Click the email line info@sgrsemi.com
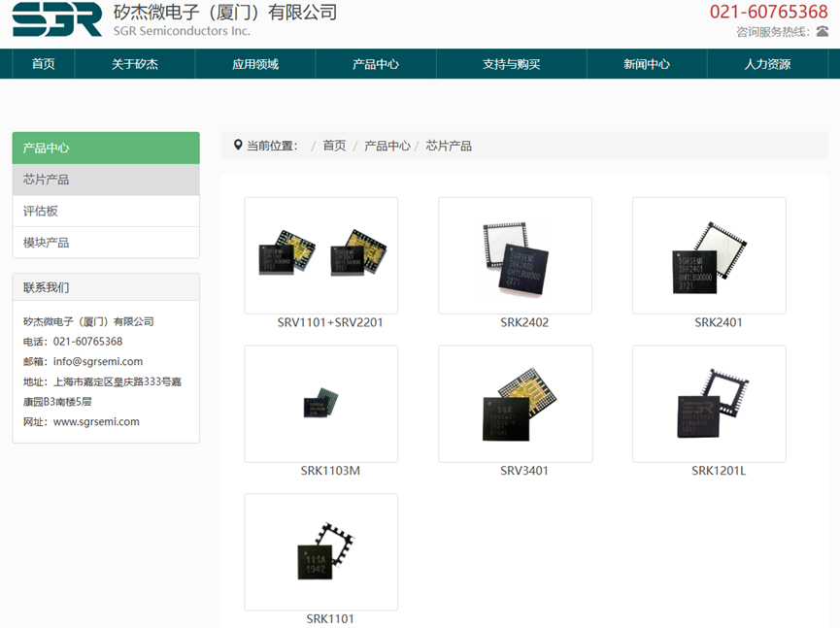The width and height of the screenshot is (840, 628). pyautogui.click(x=84, y=361)
